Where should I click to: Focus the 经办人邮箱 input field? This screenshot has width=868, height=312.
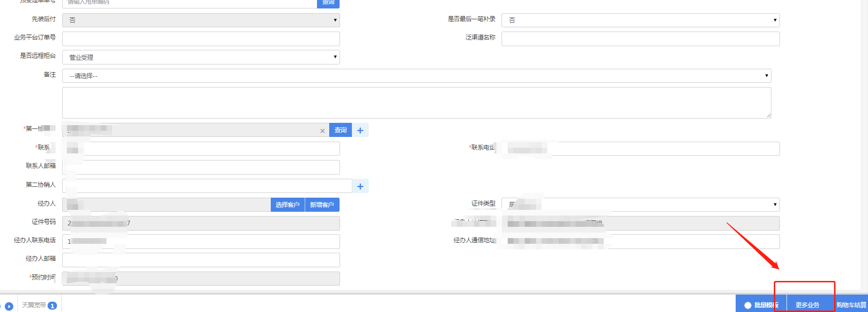[201, 260]
